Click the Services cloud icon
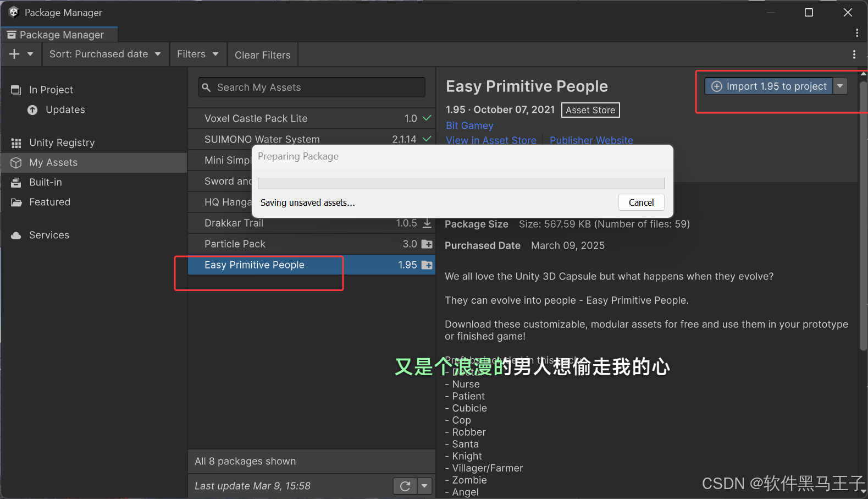This screenshot has height=499, width=868. tap(16, 235)
